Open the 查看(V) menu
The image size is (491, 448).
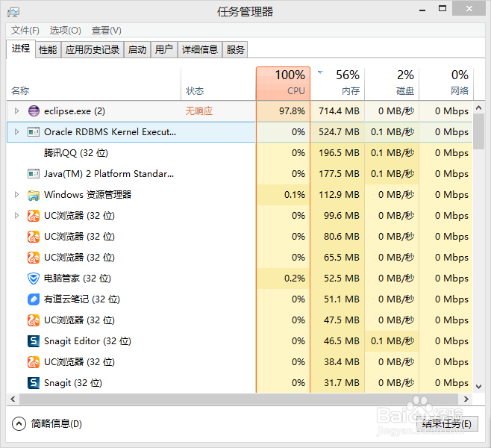tap(107, 31)
